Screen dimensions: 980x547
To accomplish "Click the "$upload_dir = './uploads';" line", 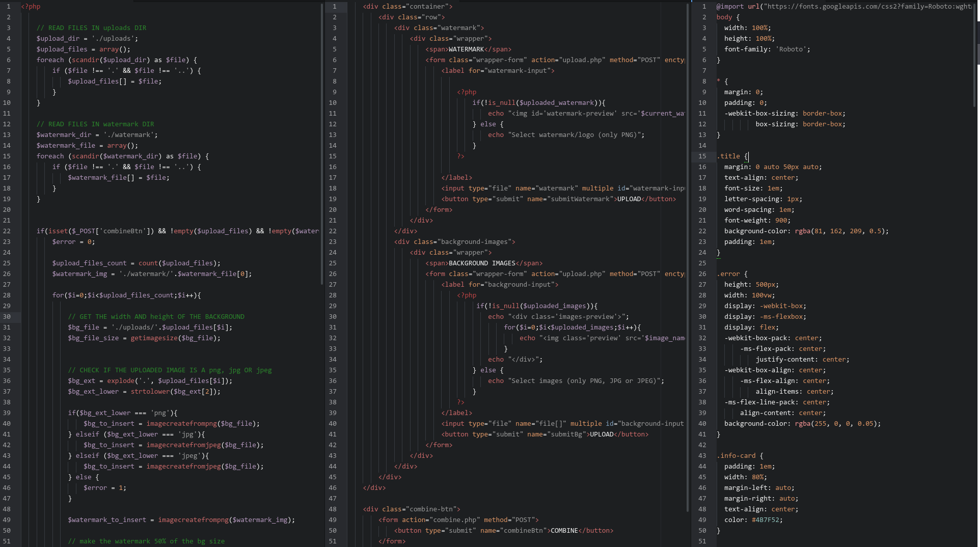I will pyautogui.click(x=87, y=39).
